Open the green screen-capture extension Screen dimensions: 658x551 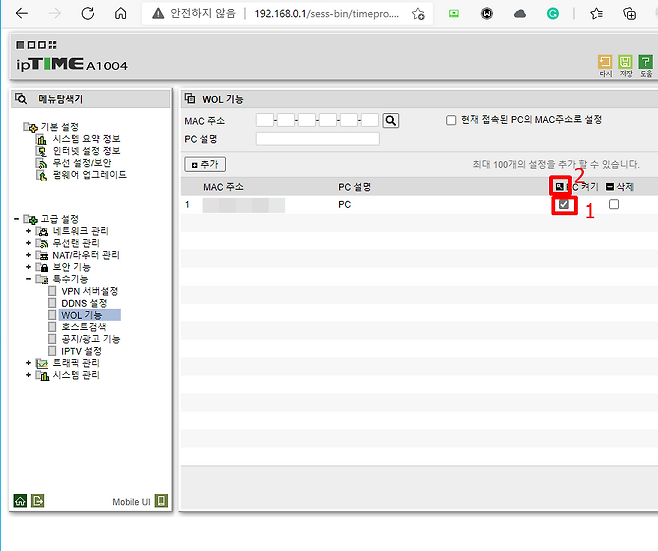pyautogui.click(x=454, y=14)
